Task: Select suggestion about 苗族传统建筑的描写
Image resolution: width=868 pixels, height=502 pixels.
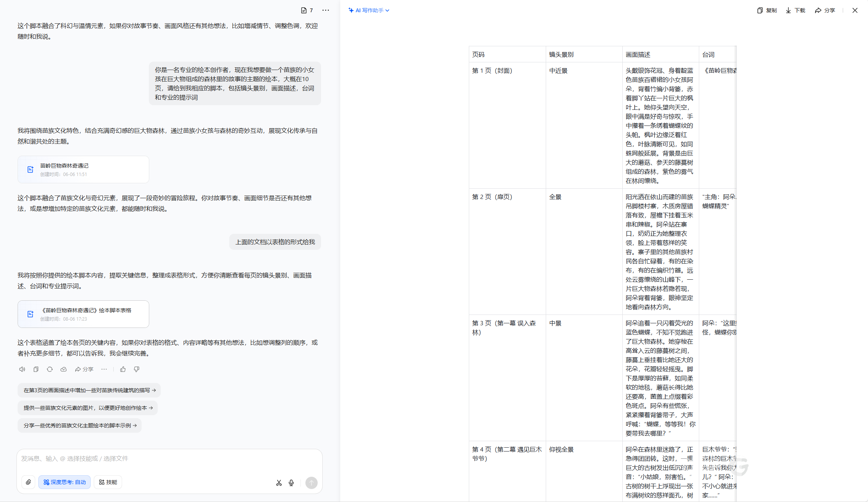Action: (x=89, y=390)
